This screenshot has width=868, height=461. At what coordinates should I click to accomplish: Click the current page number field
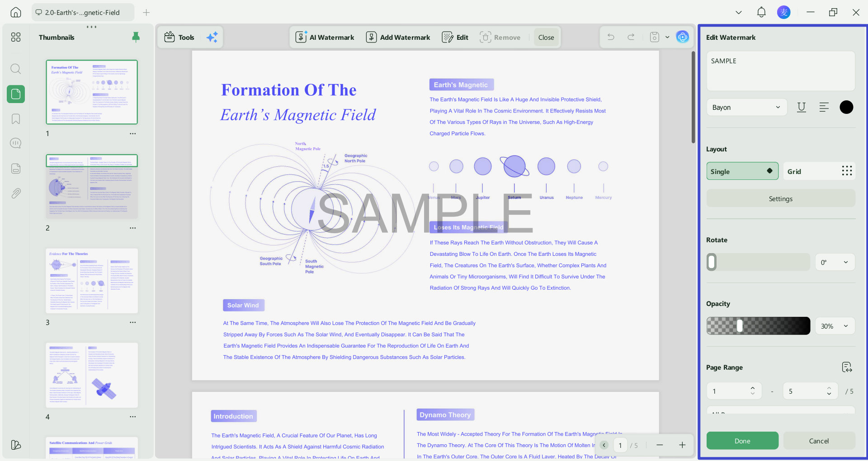pyautogui.click(x=620, y=445)
